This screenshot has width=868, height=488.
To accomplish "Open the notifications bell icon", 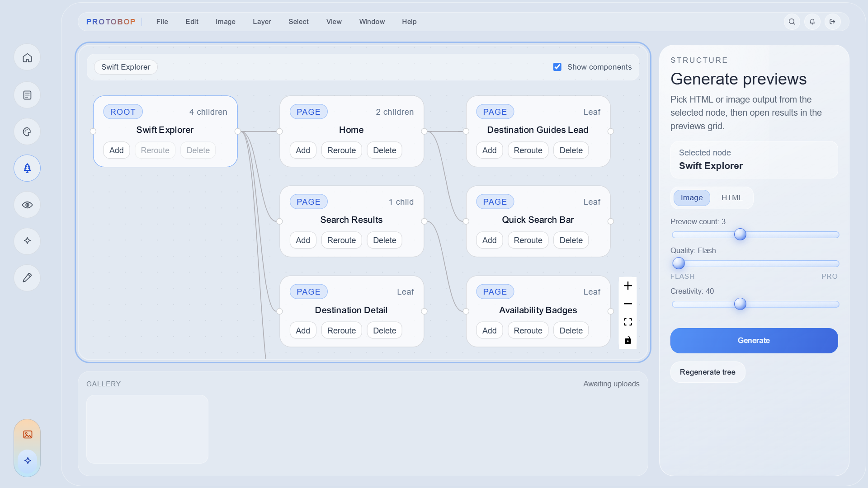I will coord(812,22).
